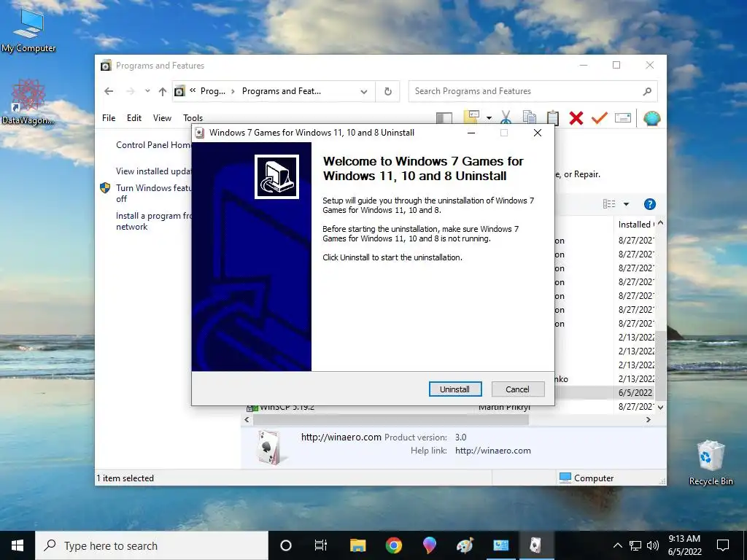Viewport: 747px width, 560px height.
Task: Click the Prog... breadcrumb segment
Action: [213, 91]
